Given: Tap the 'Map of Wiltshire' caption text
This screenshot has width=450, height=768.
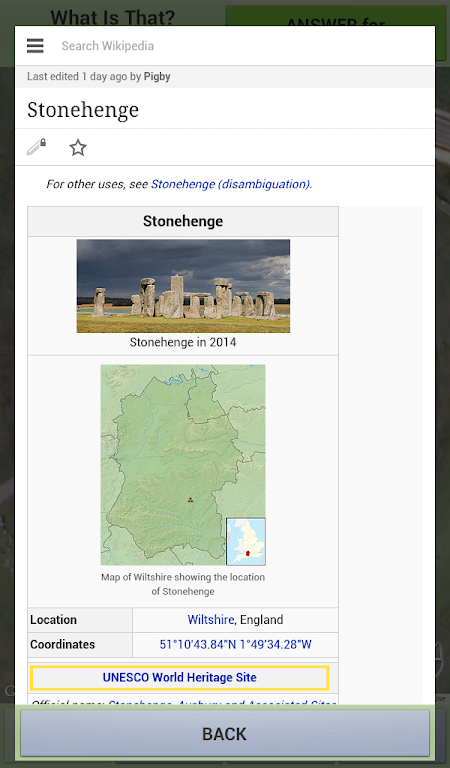Looking at the screenshot, I should [183, 584].
